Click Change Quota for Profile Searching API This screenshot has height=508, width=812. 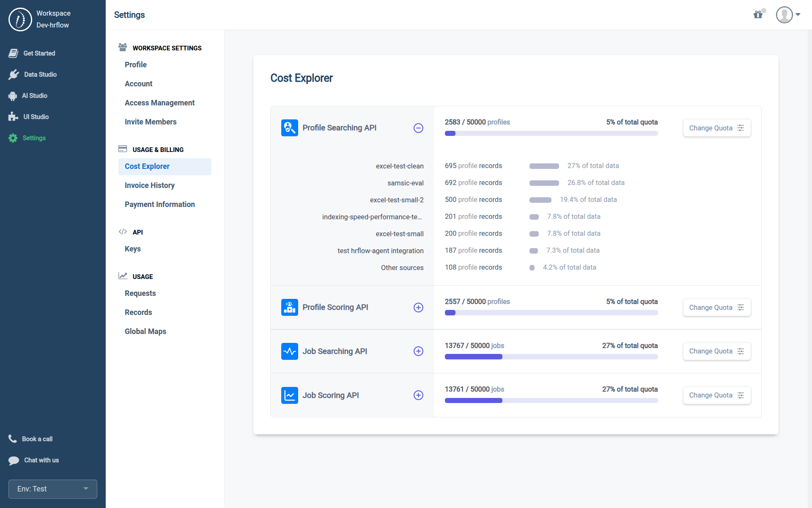[716, 128]
